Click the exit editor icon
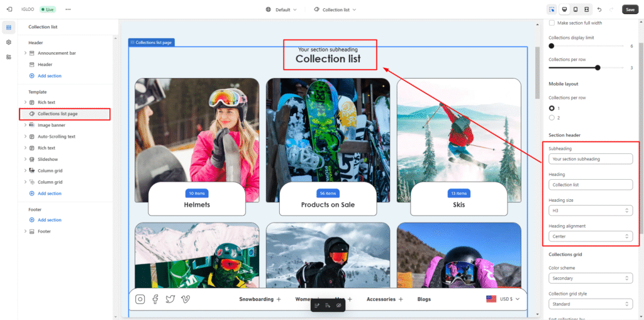The image size is (644, 320). pyautogui.click(x=9, y=9)
